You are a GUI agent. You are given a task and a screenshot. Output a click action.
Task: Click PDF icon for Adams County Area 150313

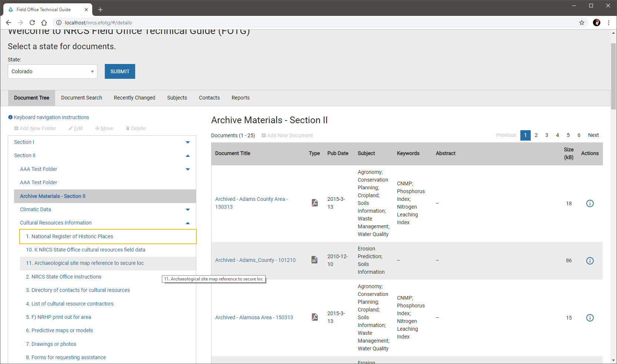(x=315, y=203)
